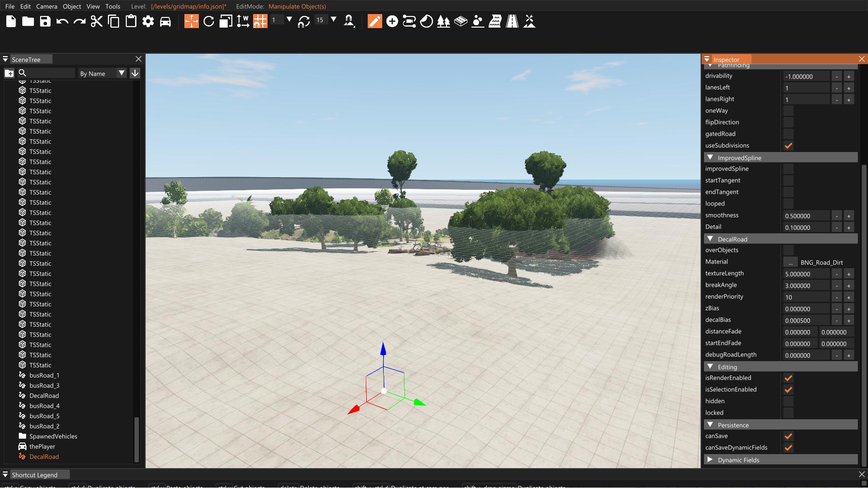Collapse the Shortcut Legend panel triangle
This screenshot has width=868, height=488.
[x=5, y=474]
